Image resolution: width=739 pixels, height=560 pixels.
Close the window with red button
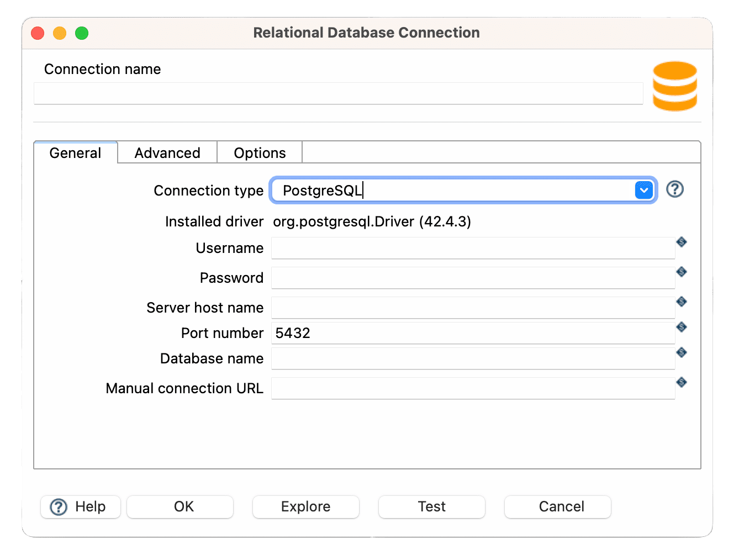pos(38,33)
